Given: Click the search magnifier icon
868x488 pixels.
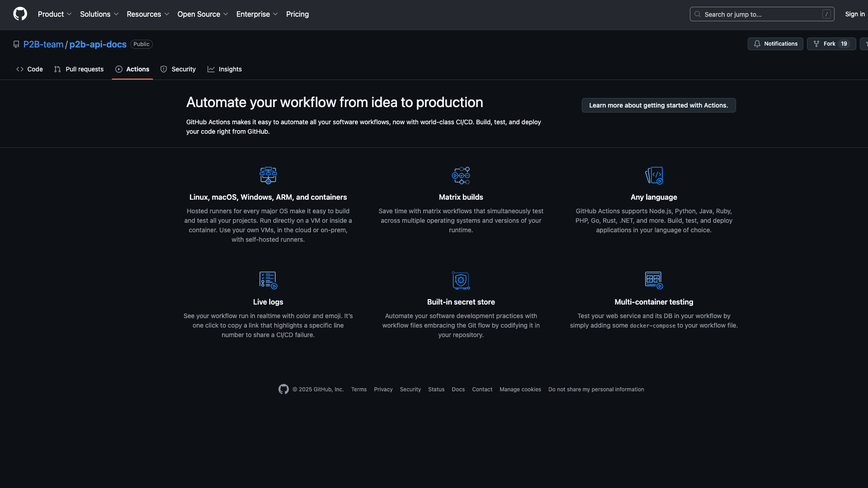Looking at the screenshot, I should 698,14.
